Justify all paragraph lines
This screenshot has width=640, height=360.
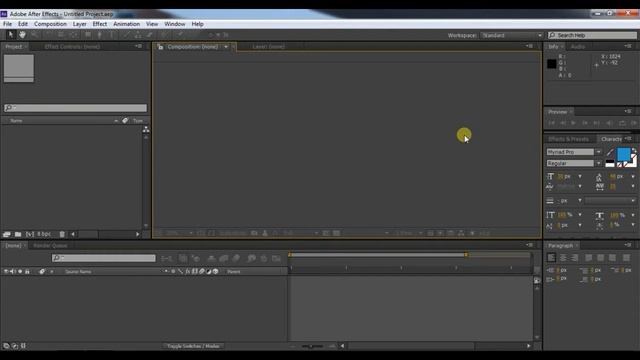(626, 258)
